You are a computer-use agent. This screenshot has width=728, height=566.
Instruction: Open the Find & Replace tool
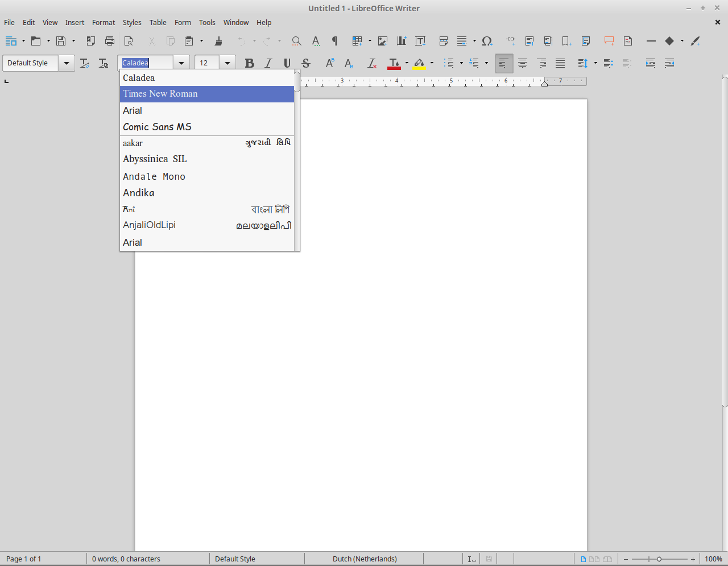[296, 41]
